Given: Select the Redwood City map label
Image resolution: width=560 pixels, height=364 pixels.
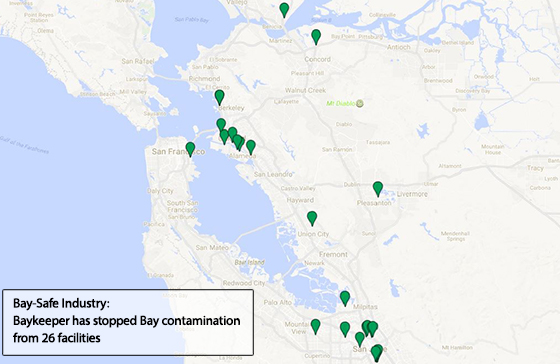Looking at the screenshot, I should coord(244,283).
